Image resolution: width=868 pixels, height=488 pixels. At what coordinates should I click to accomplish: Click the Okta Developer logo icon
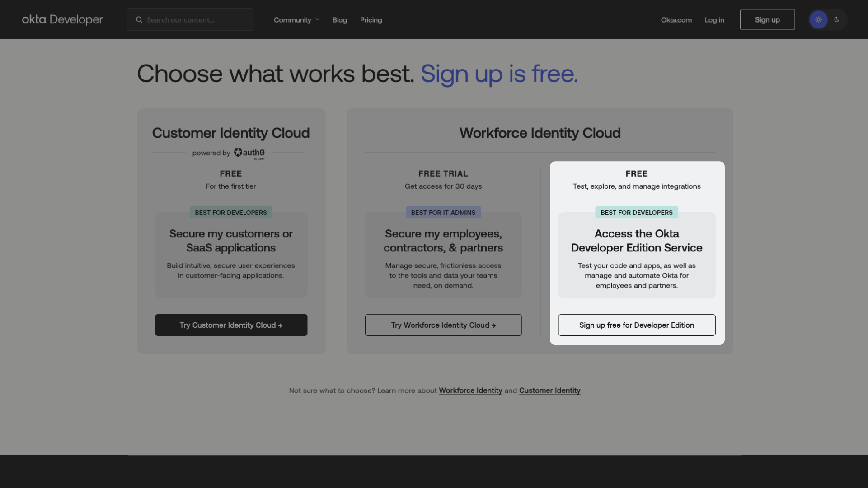63,20
